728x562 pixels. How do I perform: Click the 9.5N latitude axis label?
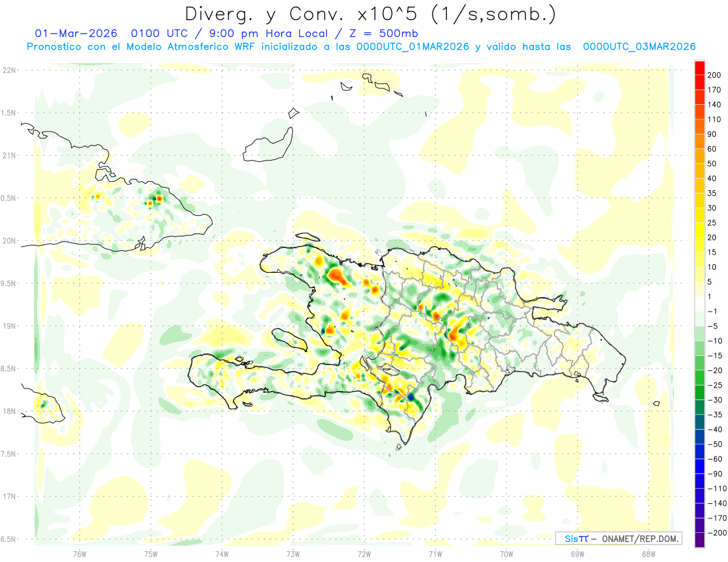pos(9,283)
